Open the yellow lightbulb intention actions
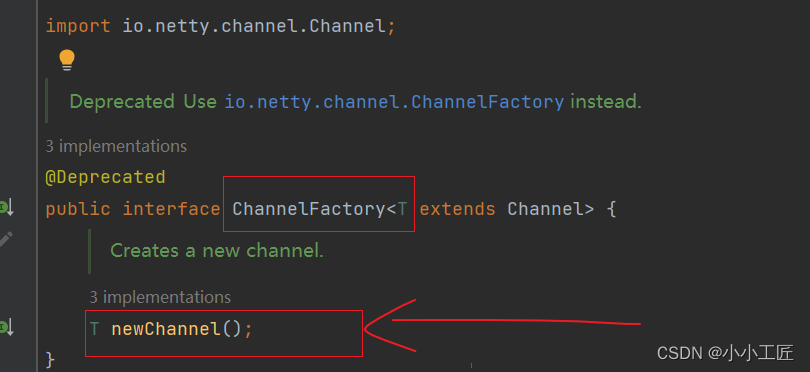Viewport: 810px width, 372px height. (67, 60)
